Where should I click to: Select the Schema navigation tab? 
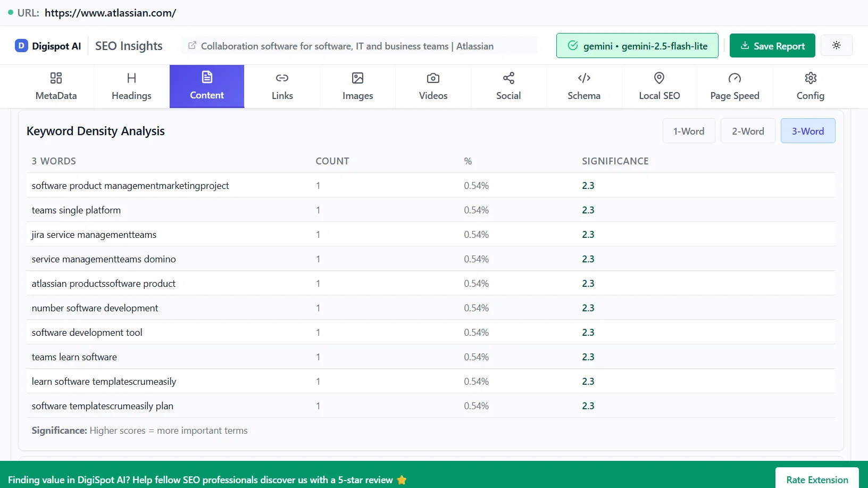pyautogui.click(x=583, y=86)
